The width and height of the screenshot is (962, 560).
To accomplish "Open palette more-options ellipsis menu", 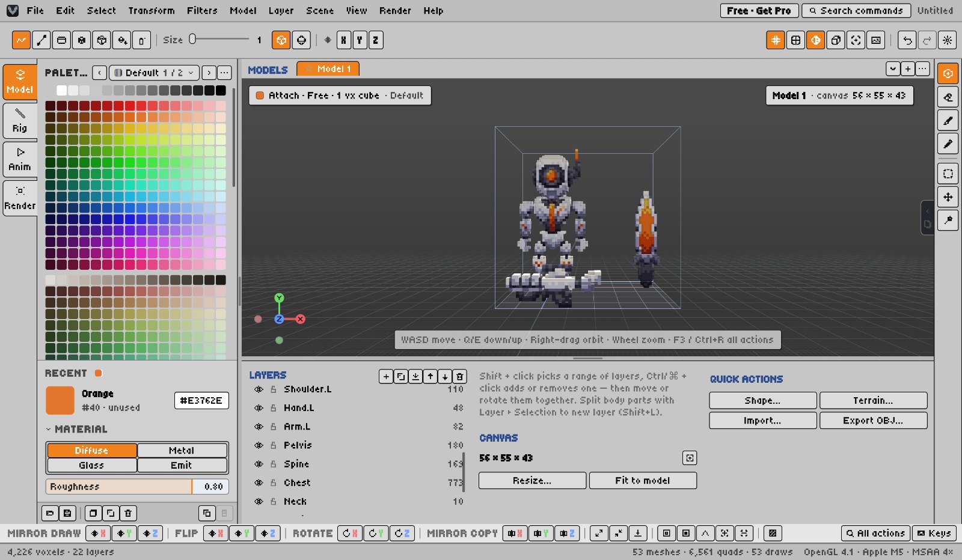I will click(x=224, y=73).
